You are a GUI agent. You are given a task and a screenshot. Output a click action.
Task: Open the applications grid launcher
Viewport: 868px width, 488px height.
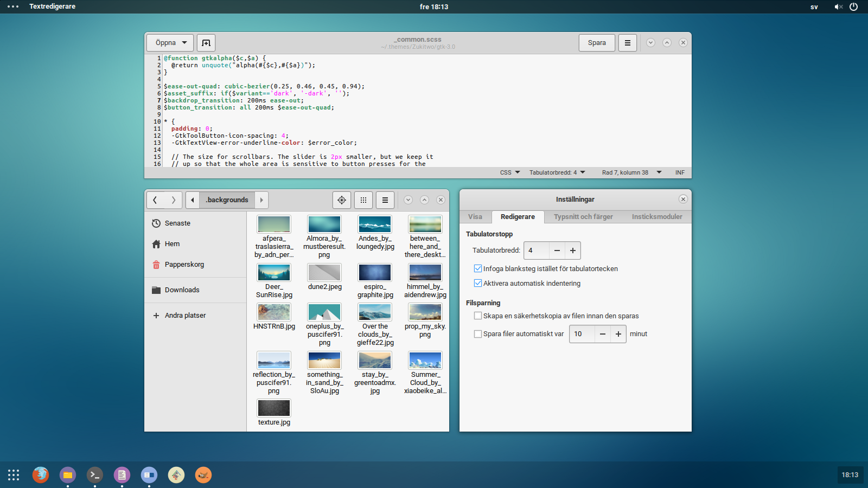(14, 475)
